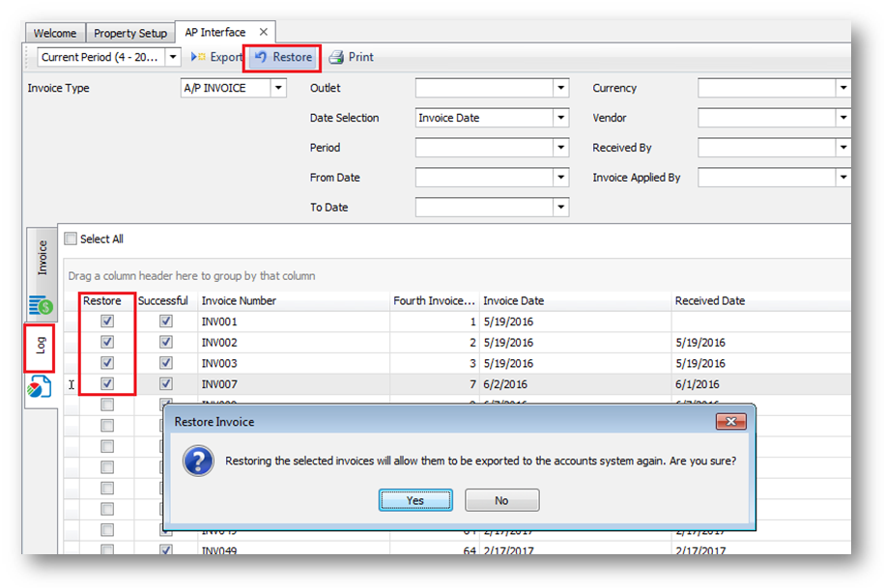
Task: Toggle the Select All checkbox
Action: (x=71, y=239)
